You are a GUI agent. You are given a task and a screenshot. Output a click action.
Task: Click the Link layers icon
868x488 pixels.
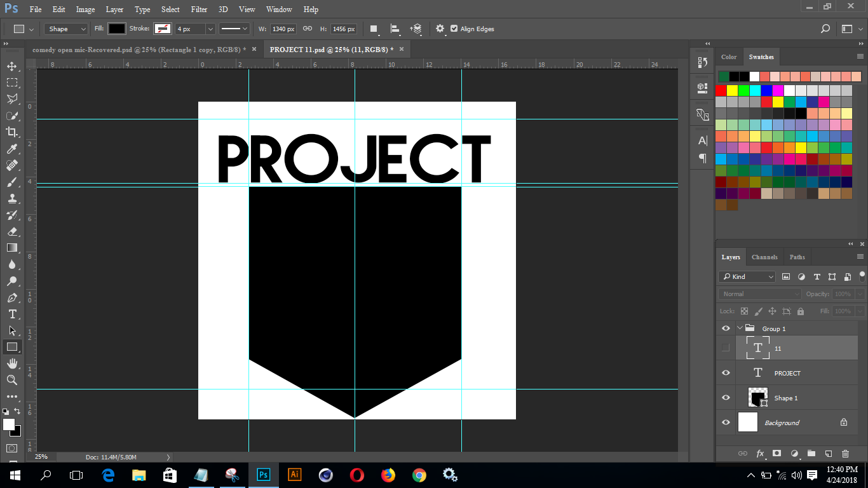click(x=742, y=454)
